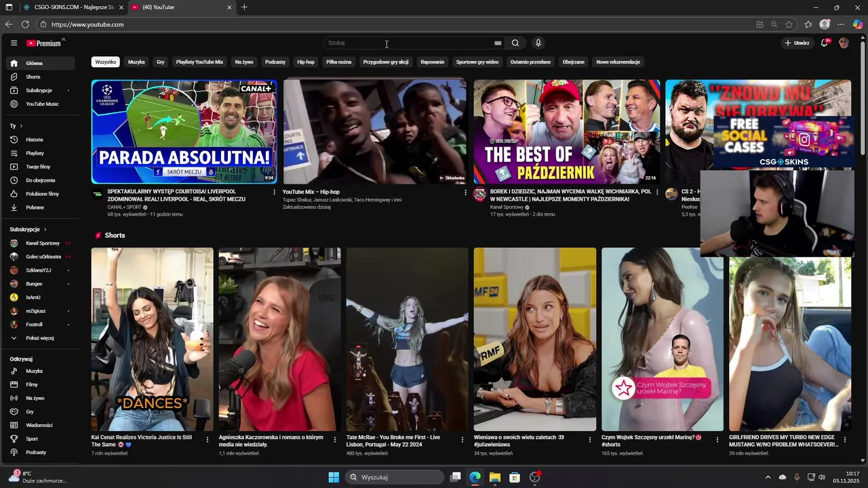Screen dimensions: 868x488
Task: Show hidden system tray icons
Action: pyautogui.click(x=768, y=477)
